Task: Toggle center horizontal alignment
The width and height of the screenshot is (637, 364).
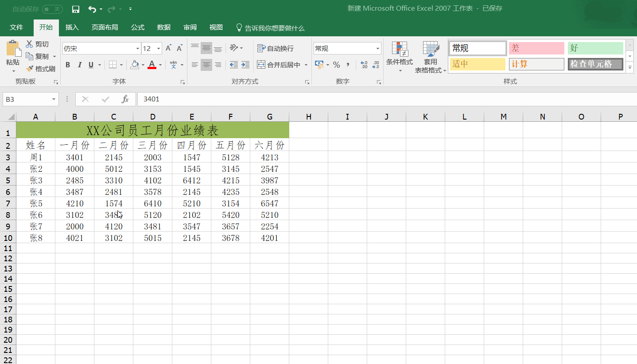Action: (206, 65)
